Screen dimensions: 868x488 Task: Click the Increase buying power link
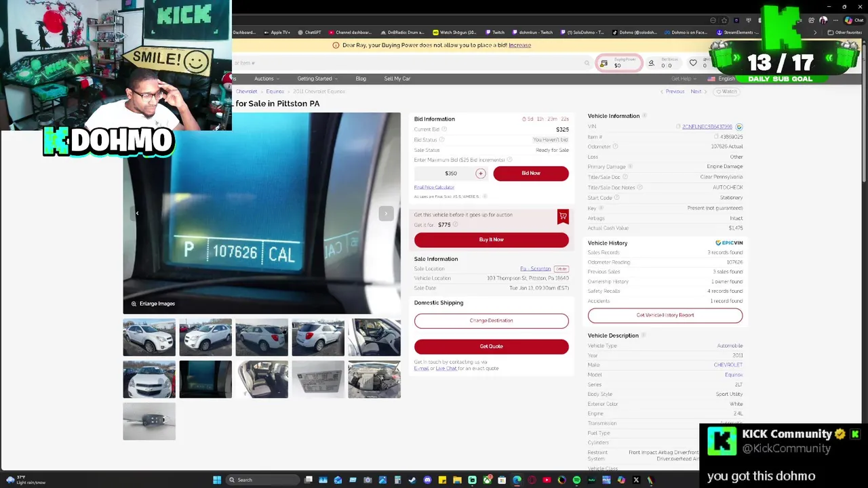520,45
